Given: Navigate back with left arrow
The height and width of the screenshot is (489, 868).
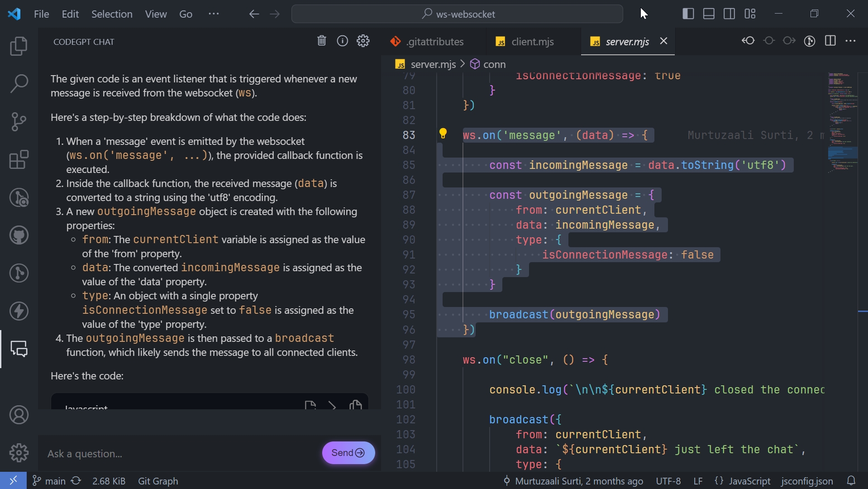Looking at the screenshot, I should [254, 14].
